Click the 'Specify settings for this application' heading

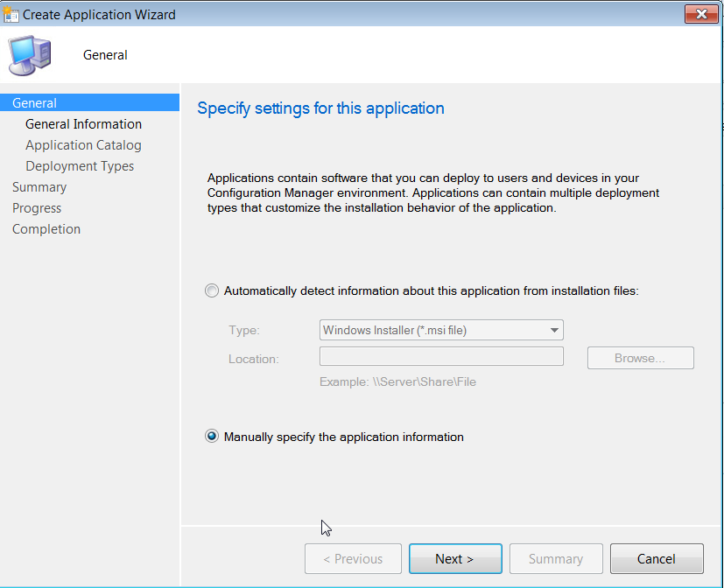320,108
